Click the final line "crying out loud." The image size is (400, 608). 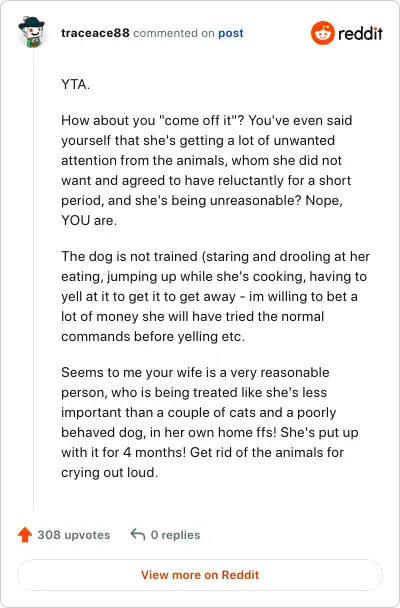pos(109,472)
